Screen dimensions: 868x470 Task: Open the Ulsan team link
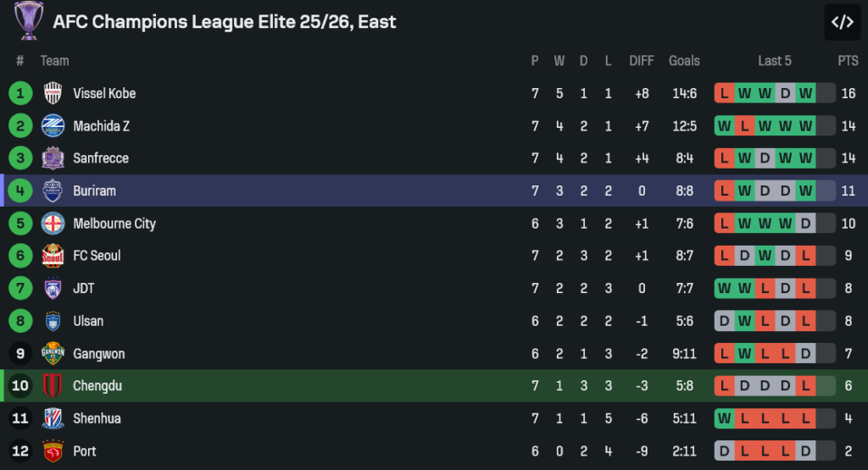[x=88, y=321]
